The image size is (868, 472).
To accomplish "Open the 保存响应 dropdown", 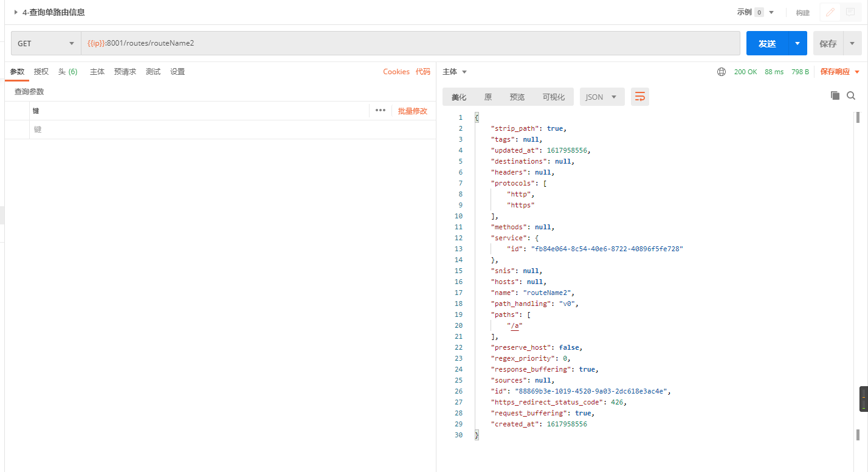I will point(841,72).
